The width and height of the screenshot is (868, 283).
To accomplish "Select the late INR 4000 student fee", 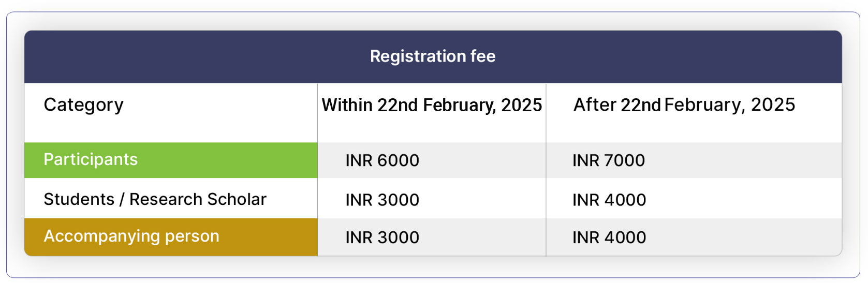I will [x=609, y=200].
